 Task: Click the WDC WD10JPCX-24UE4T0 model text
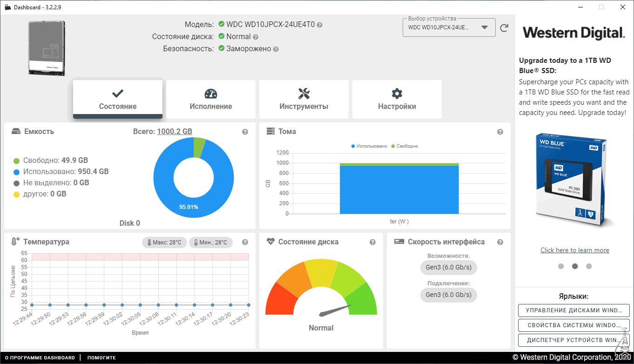point(271,25)
